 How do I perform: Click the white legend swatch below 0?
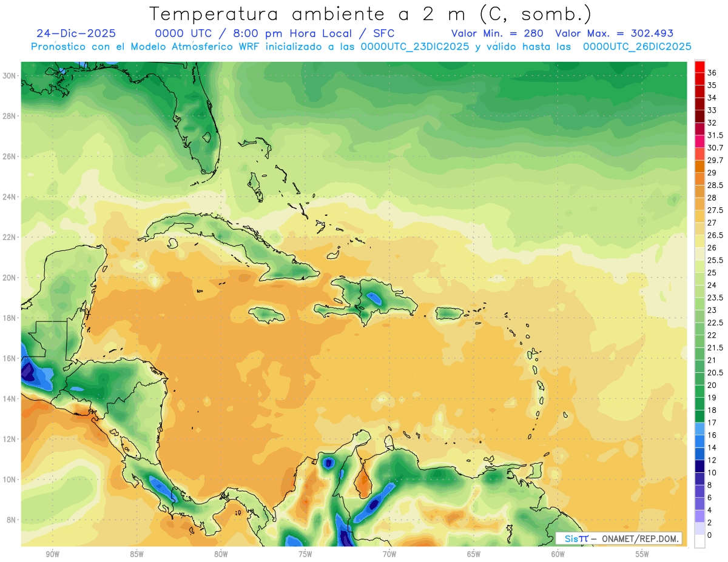(x=699, y=541)
